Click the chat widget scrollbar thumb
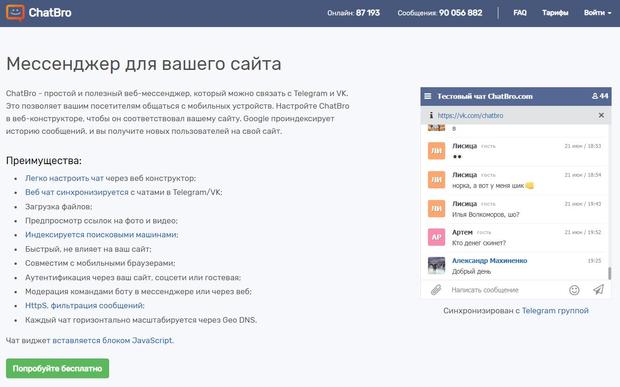Screen dimensions: 620x387 coord(609,273)
